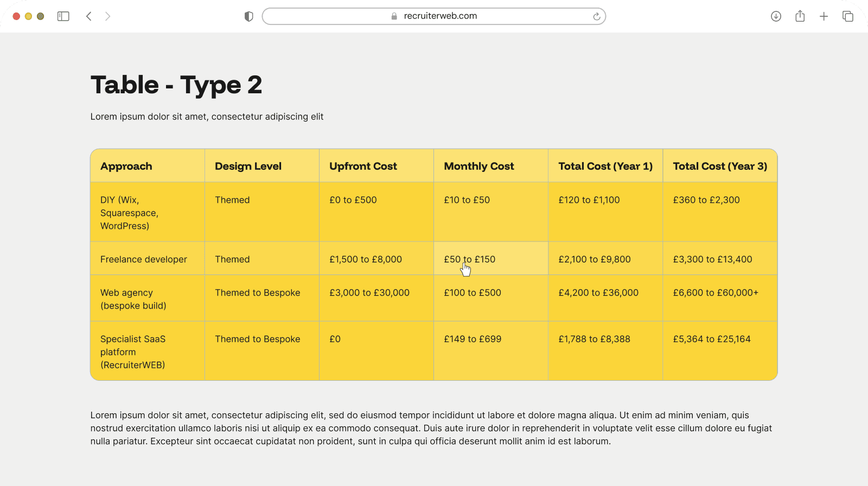The width and height of the screenshot is (868, 486).
Task: Click the '£5,364 to £25,164' cell
Action: pos(720,351)
